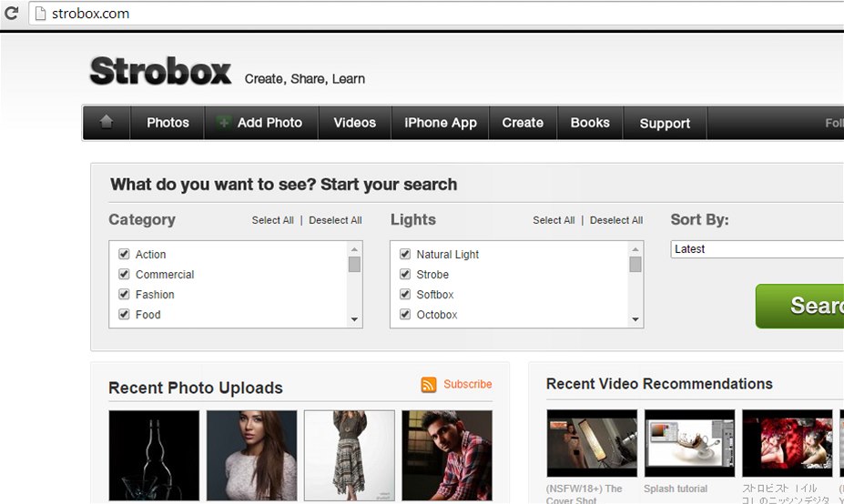The height and width of the screenshot is (504, 844).
Task: Open the Sort By Latest dropdown
Action: [x=756, y=249]
